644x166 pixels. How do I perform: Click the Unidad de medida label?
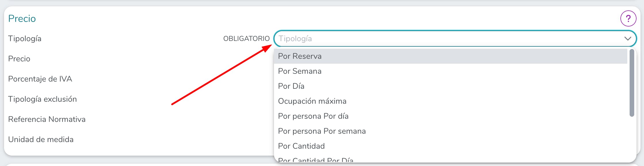[x=41, y=139]
